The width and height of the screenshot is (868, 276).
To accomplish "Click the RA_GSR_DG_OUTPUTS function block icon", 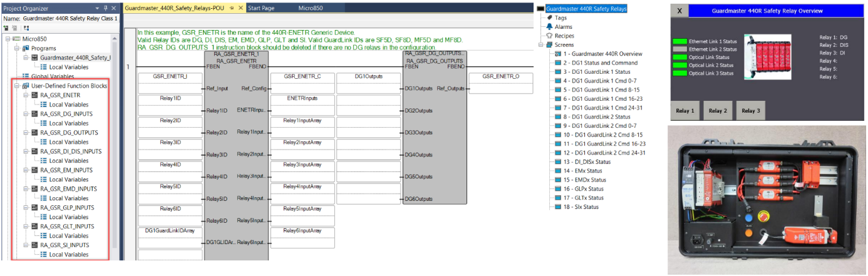I will click(34, 133).
